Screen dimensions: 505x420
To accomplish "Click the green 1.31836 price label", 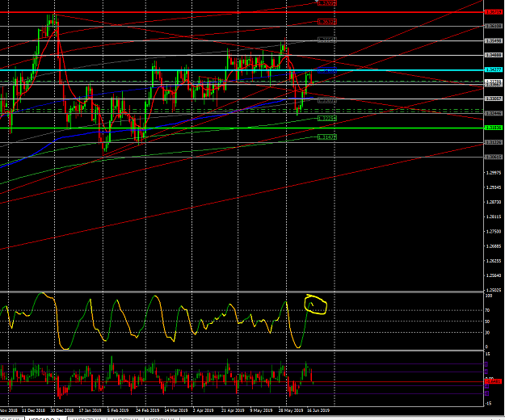I will (494, 128).
